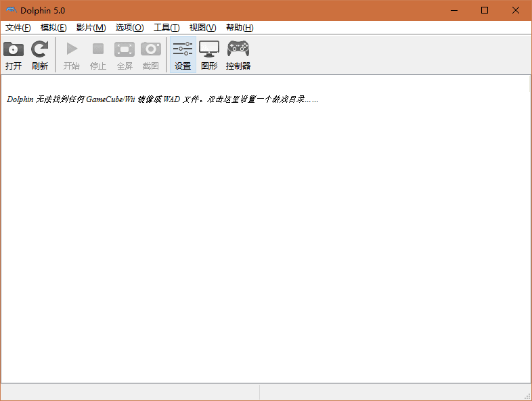Click the 开始 (Play) triangle icon
Viewport: 532px width, 401px height.
(x=72, y=49)
